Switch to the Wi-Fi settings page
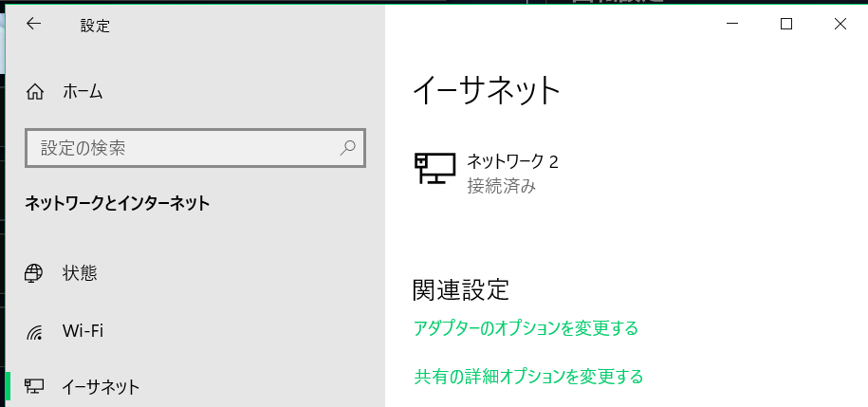 (x=83, y=331)
